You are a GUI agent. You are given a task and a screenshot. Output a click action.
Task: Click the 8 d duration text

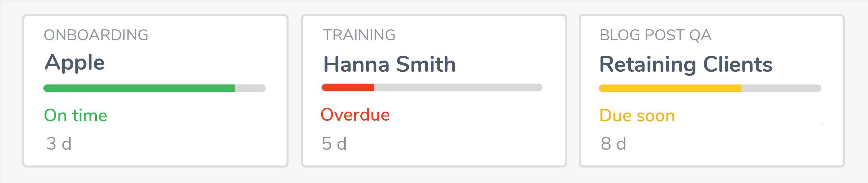click(x=613, y=144)
